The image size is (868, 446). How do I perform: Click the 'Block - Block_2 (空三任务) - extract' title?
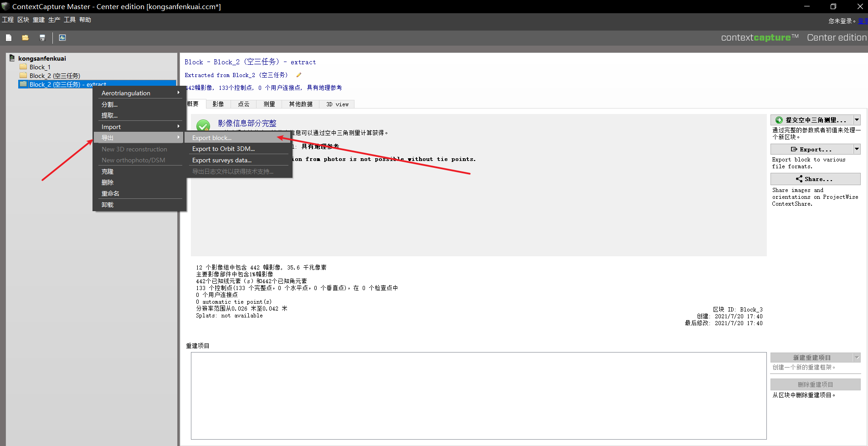point(250,62)
